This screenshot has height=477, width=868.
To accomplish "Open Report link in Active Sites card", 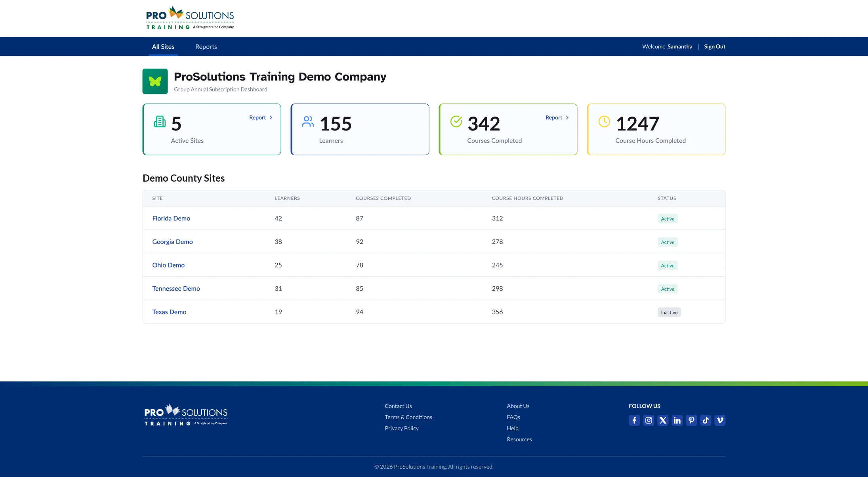I will (261, 117).
